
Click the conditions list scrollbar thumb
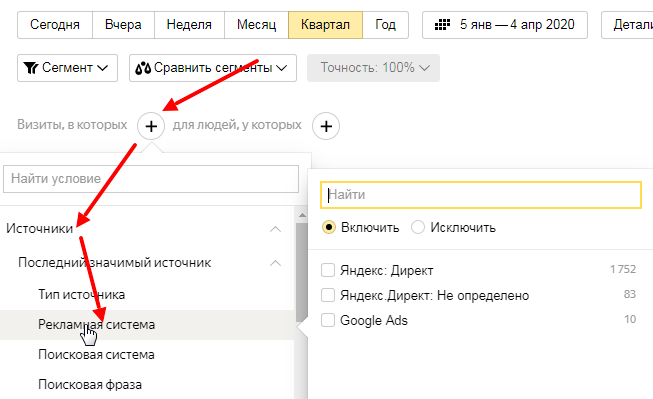coord(302,272)
